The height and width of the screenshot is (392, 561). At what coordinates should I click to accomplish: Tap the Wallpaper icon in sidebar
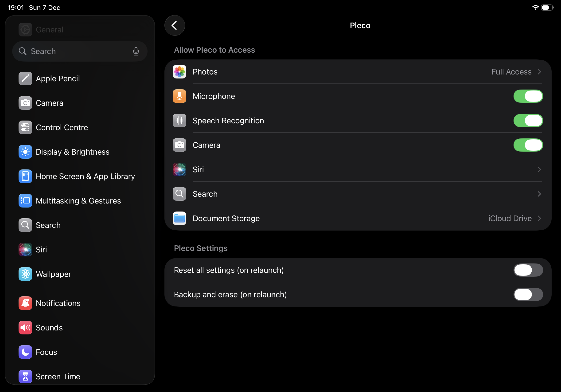pyautogui.click(x=25, y=274)
